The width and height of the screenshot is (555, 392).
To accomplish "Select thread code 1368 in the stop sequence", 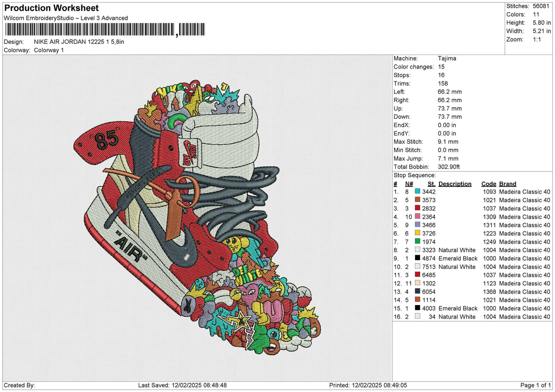I will pos(489,291).
